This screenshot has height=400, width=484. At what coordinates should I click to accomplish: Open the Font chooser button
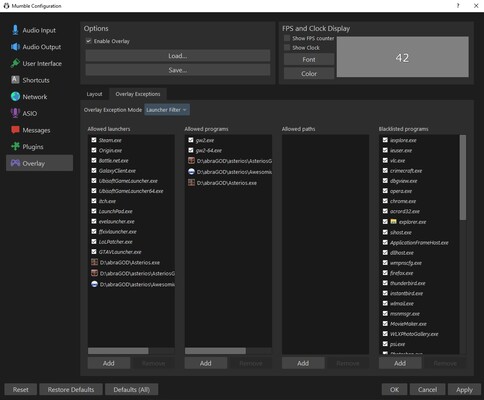click(309, 59)
